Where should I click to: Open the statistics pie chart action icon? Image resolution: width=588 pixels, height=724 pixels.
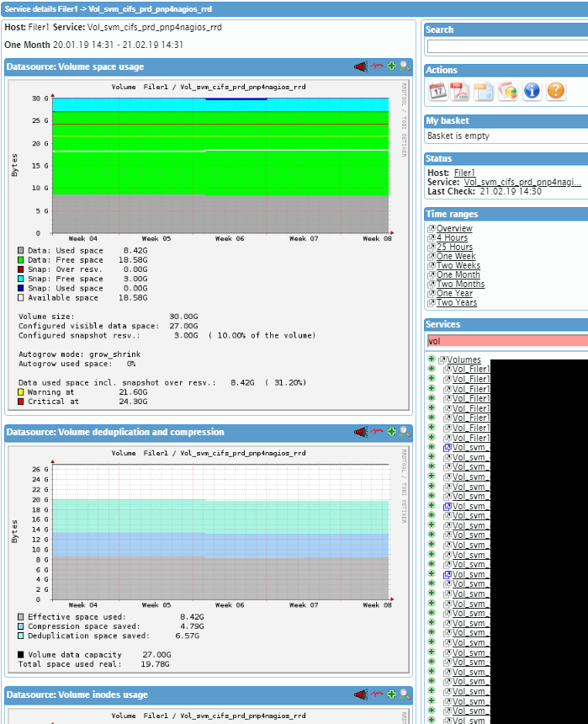[x=508, y=91]
